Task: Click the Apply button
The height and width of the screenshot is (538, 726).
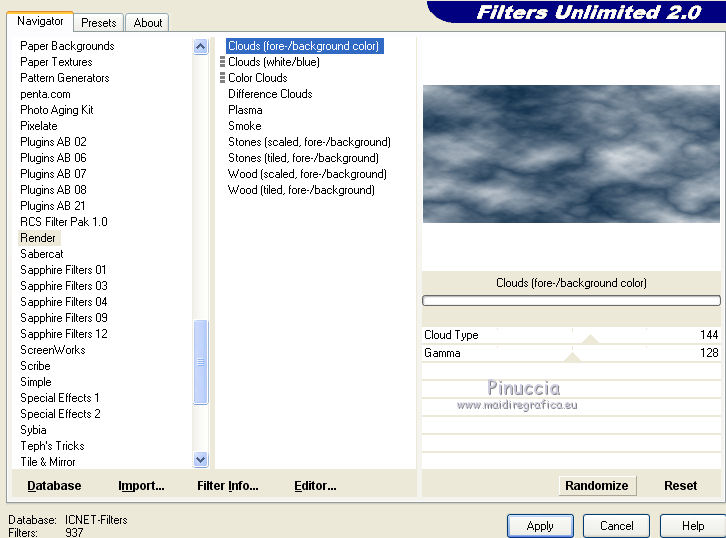Action: click(540, 526)
